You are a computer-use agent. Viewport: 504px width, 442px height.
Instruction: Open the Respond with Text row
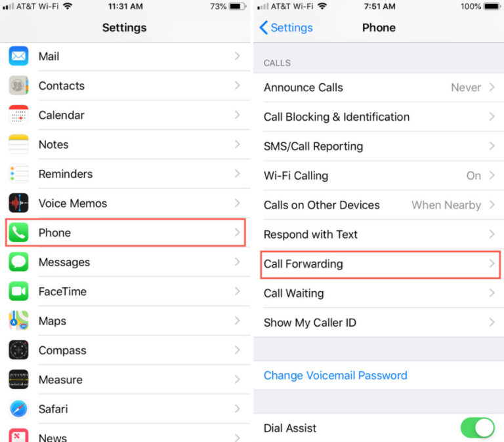[x=379, y=235]
